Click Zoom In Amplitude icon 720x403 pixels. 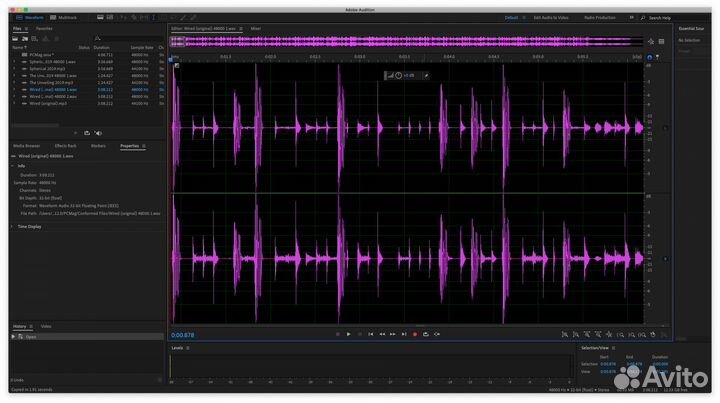[564, 335]
